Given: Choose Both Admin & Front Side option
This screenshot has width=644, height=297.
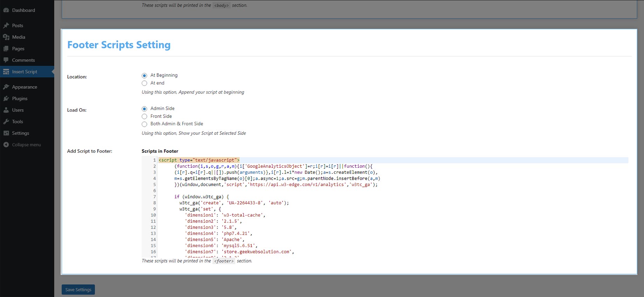Looking at the screenshot, I should coord(144,124).
